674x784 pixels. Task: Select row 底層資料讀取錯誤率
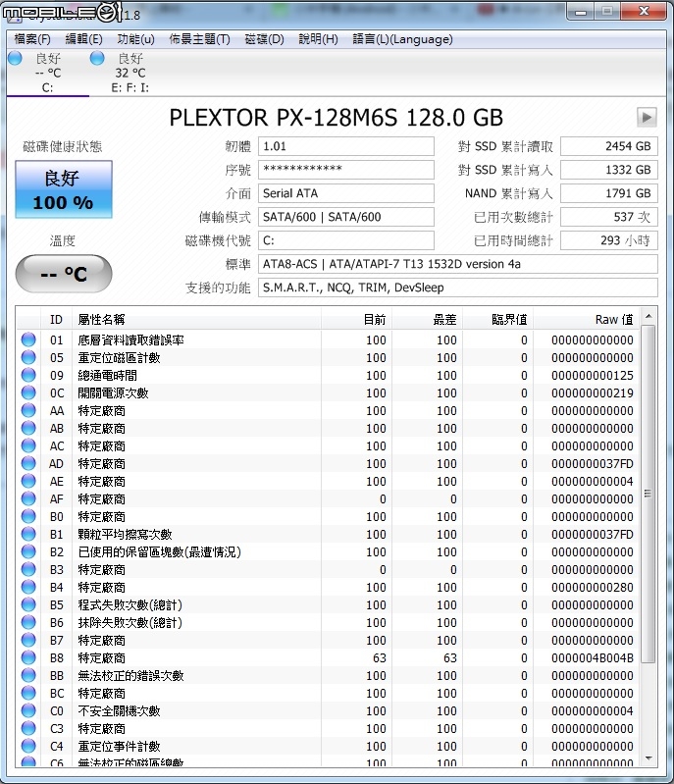click(328, 340)
